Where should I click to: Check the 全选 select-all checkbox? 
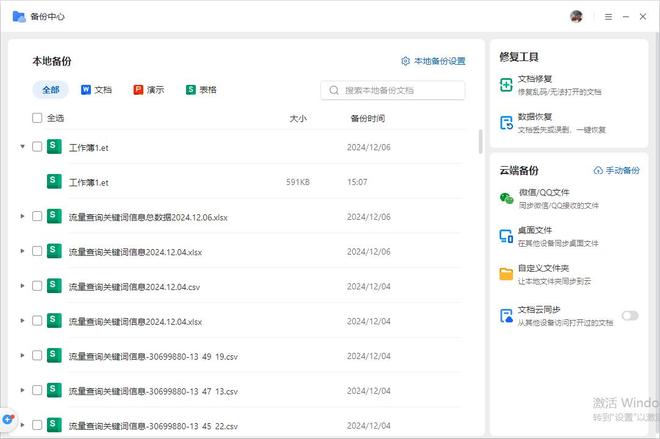pos(37,118)
